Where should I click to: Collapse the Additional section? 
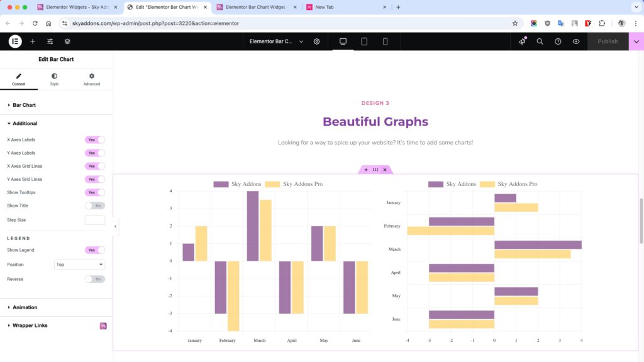(x=56, y=124)
